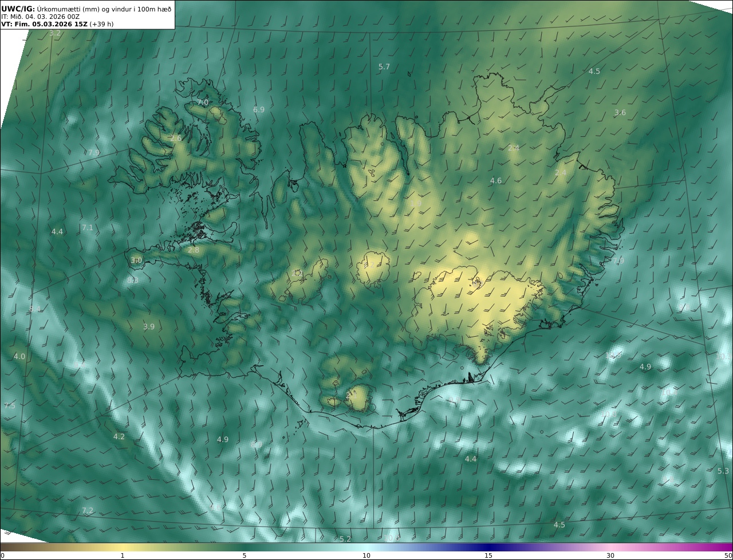Click the '7.5' value label
The height and width of the screenshot is (560, 733).
point(10,406)
